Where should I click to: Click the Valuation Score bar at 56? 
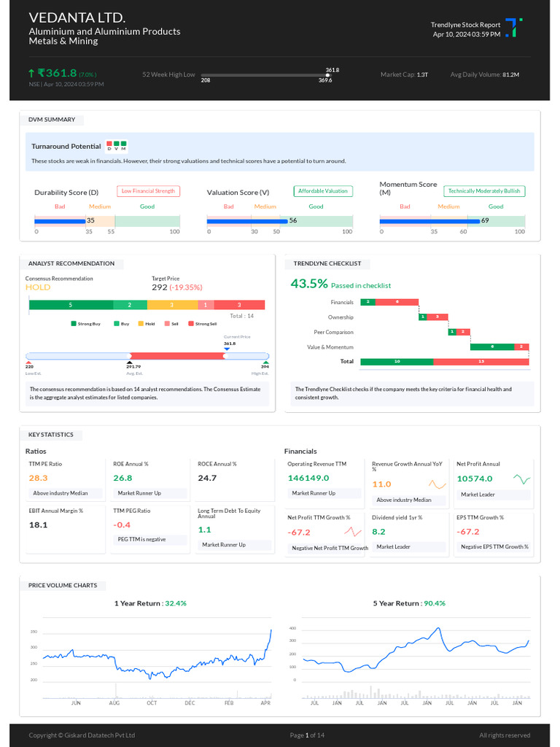pos(248,221)
